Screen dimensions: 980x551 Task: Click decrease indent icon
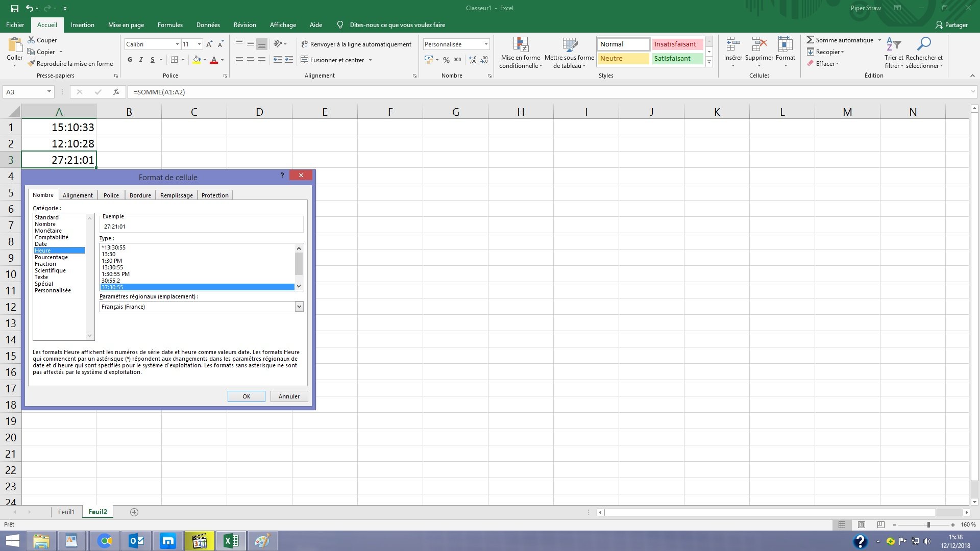[x=277, y=60]
